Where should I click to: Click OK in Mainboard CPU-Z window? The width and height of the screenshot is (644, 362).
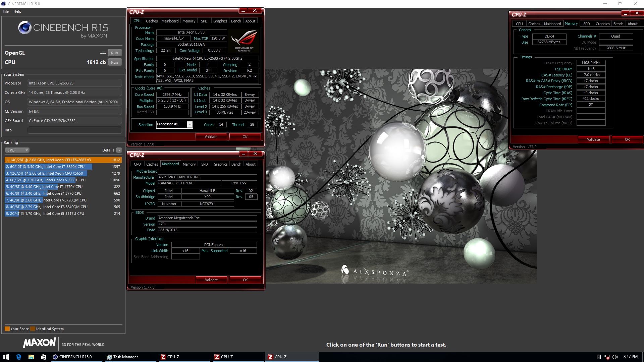(246, 280)
